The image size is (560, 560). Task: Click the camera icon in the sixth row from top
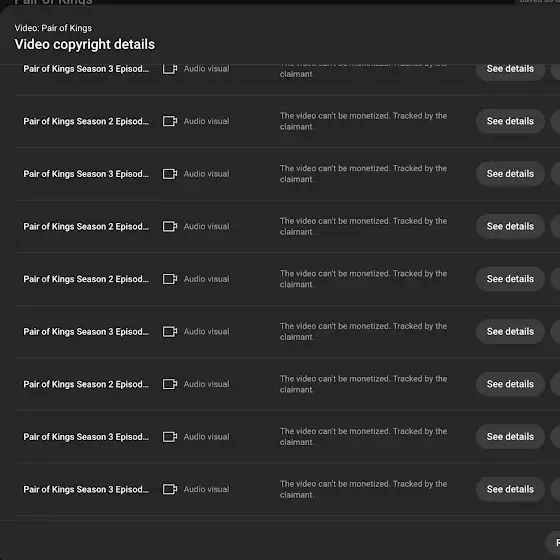coord(170,331)
